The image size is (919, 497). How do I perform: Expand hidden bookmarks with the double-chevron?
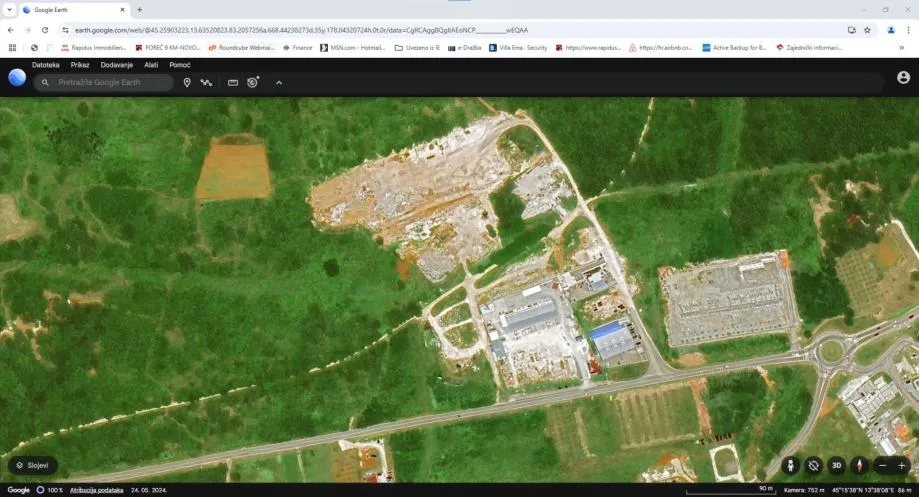pyautogui.click(x=901, y=47)
